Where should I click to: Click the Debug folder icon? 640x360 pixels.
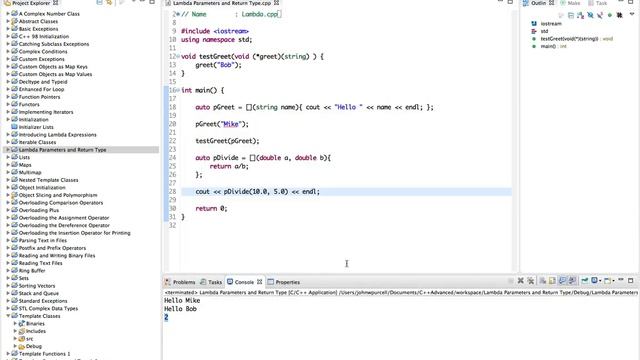[22, 346]
